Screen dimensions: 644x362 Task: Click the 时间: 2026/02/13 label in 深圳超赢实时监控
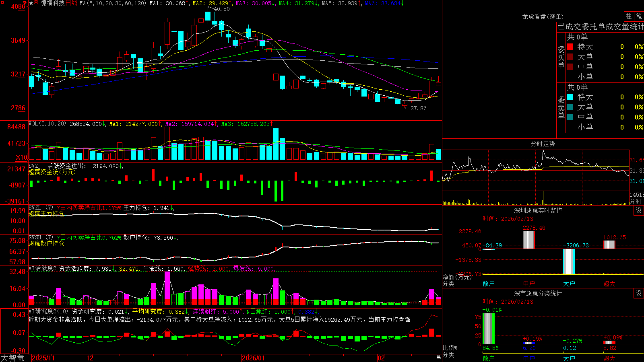pyautogui.click(x=508, y=219)
